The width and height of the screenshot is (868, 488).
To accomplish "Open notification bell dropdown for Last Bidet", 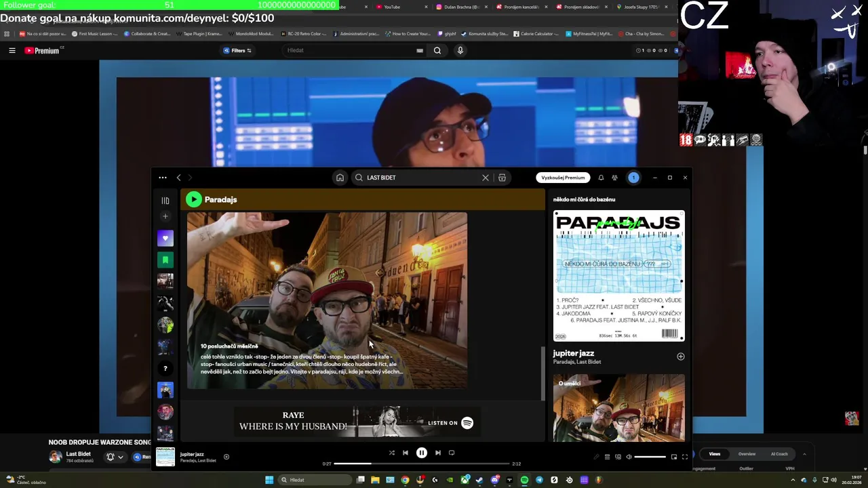I will (115, 457).
